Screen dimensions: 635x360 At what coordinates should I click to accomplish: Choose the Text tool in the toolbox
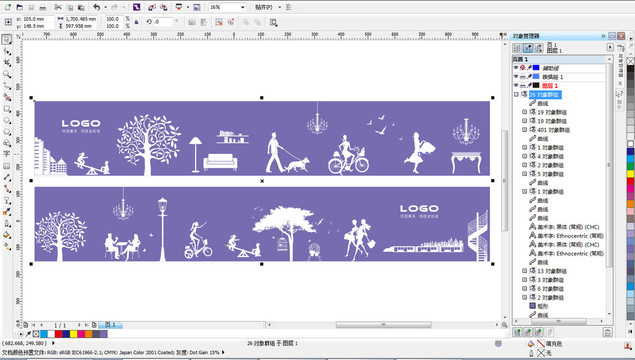tap(6, 154)
